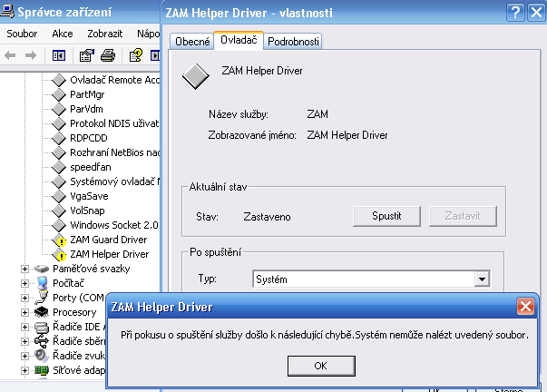Switch to the Obecné tab
The image size is (547, 392).
coord(192,42)
